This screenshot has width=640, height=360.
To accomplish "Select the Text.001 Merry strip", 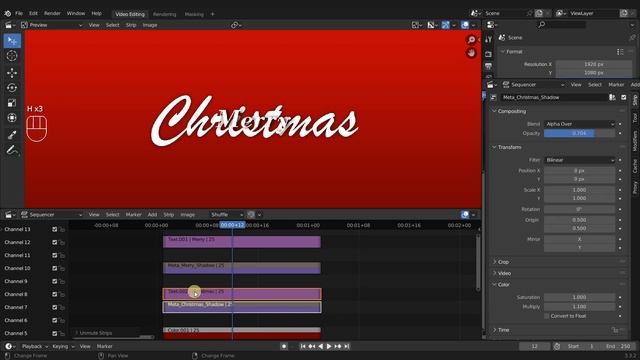I will (x=242, y=242).
